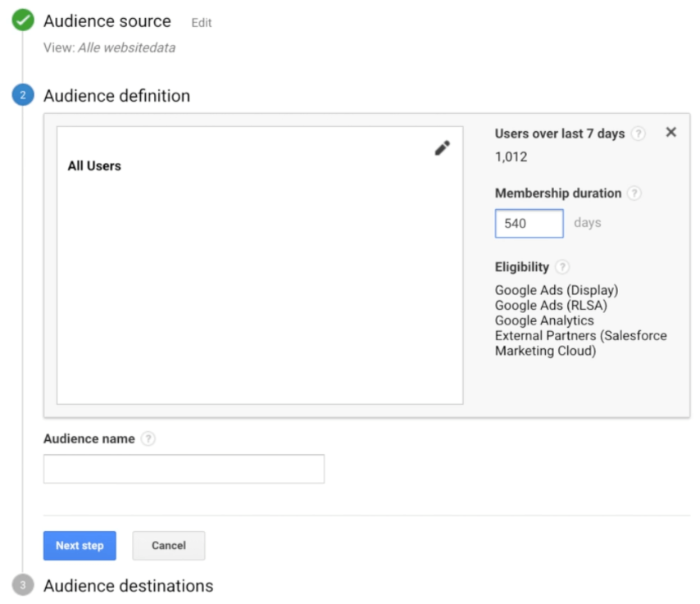Open help icon beside Membership duration
Image resolution: width=700 pixels, height=604 pixels.
634,193
